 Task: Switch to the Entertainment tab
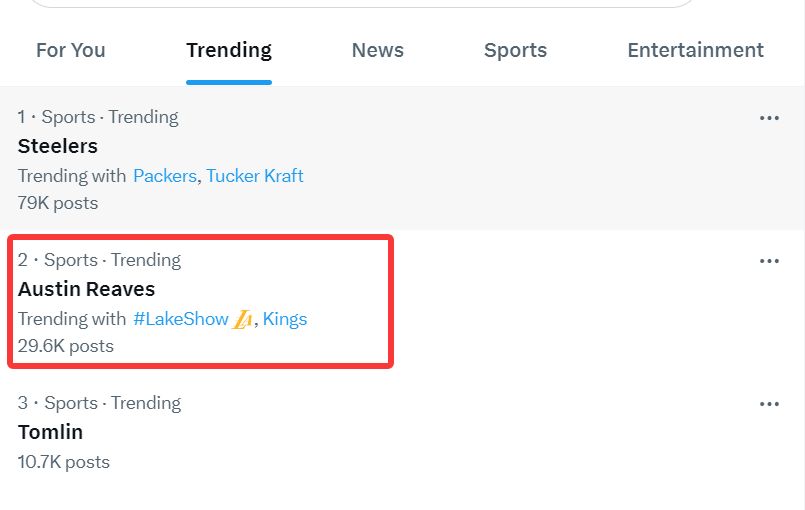tap(695, 50)
